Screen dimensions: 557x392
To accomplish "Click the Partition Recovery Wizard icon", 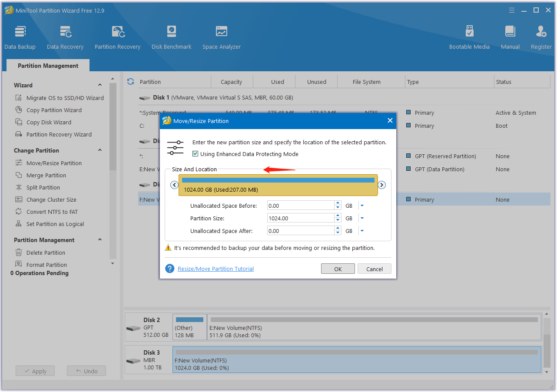I will click(19, 134).
